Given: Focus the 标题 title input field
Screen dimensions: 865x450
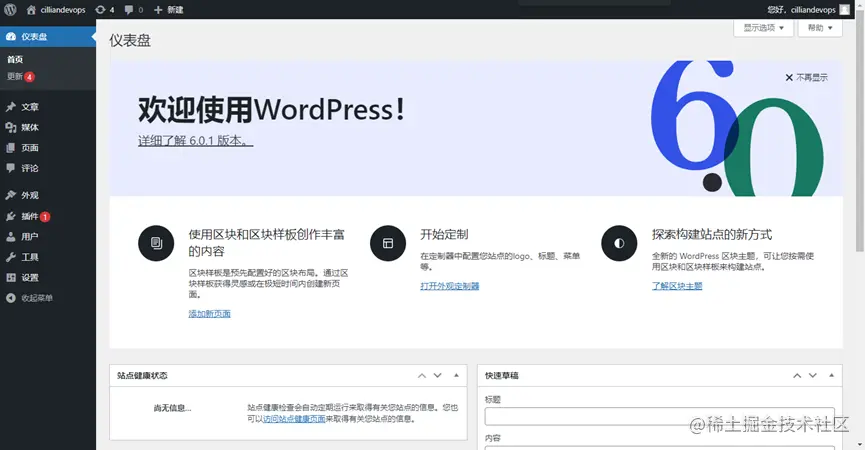Looking at the screenshot, I should click(660, 416).
